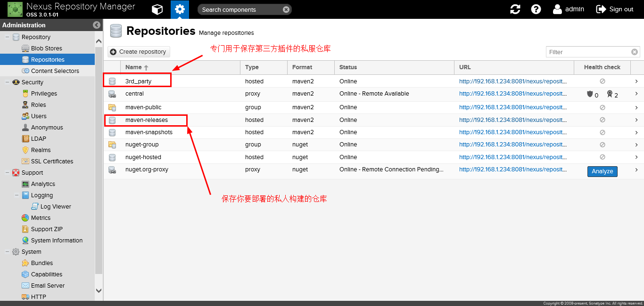This screenshot has height=306, width=644.
Task: Open the Help question mark icon
Action: (536, 9)
